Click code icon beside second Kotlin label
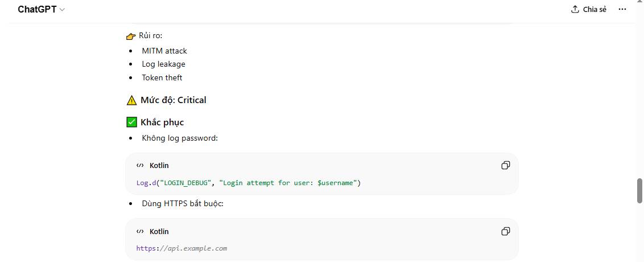This screenshot has width=644, height=262. pyautogui.click(x=140, y=232)
